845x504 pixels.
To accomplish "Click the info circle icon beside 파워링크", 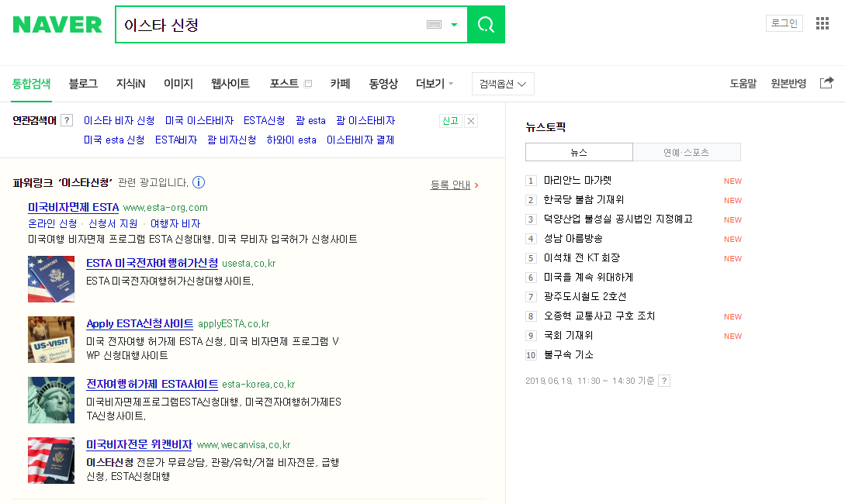I will coord(199,182).
